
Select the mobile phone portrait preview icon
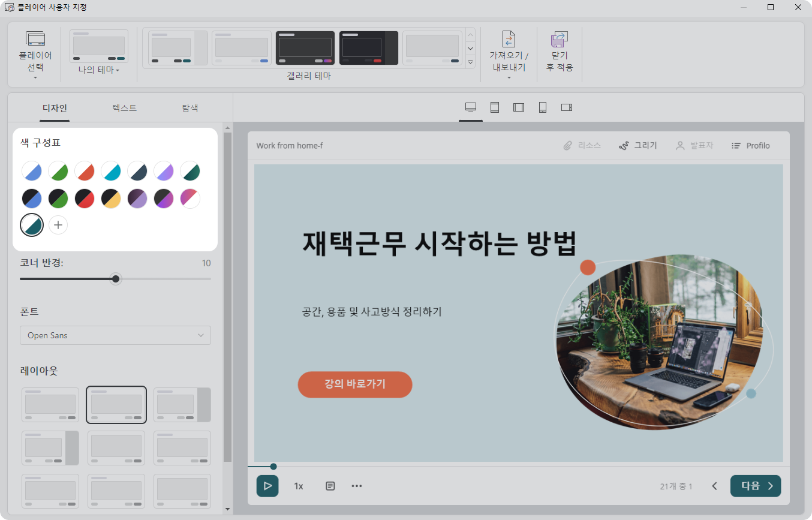tap(543, 107)
